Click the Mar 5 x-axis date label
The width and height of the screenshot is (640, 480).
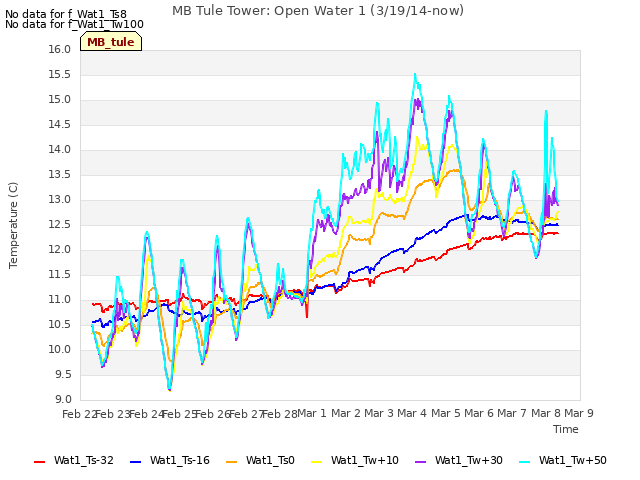(446, 413)
